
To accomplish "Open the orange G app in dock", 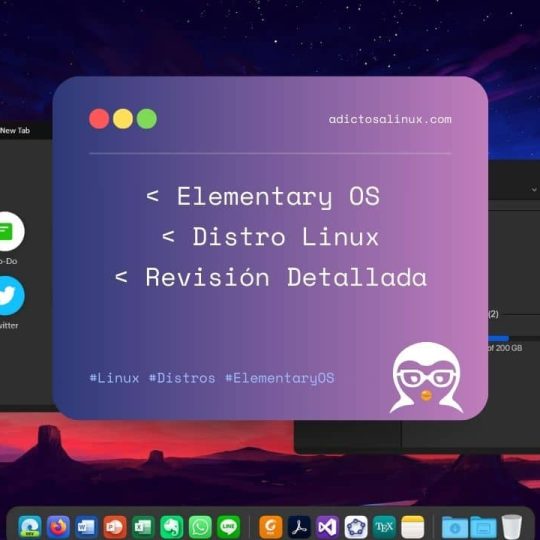I will click(x=271, y=527).
